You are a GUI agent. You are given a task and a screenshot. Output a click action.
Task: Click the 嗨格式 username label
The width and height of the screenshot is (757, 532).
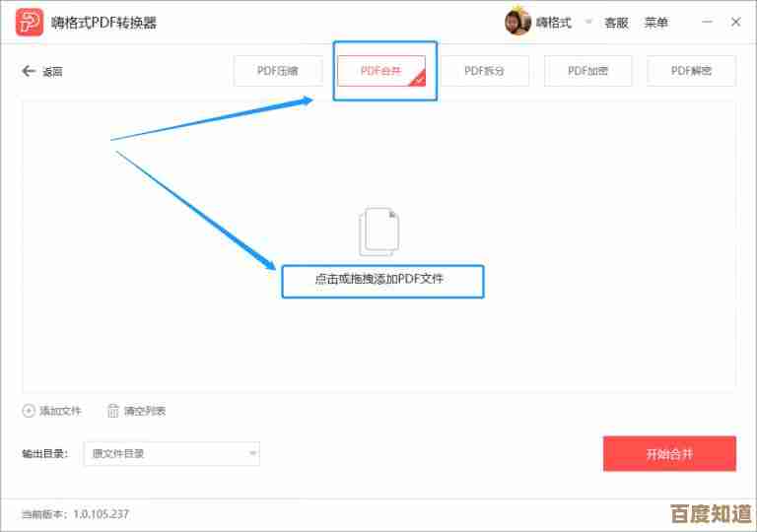554,22
